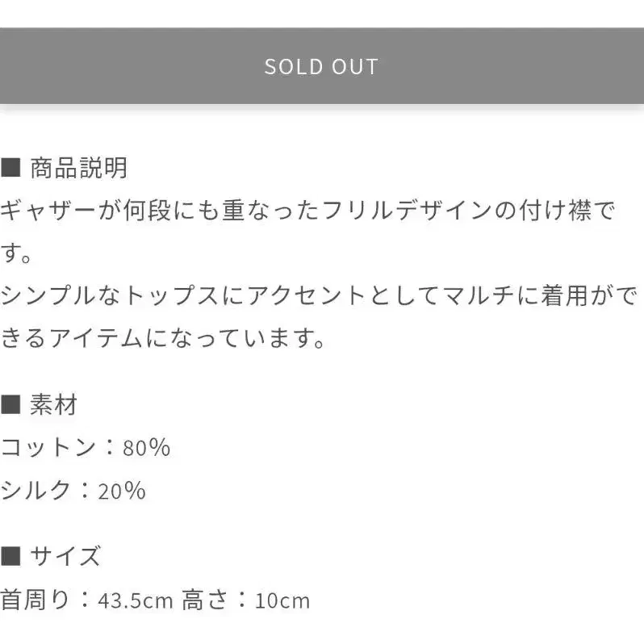Click the 首周り：43.5cm measurement text

[86, 600]
